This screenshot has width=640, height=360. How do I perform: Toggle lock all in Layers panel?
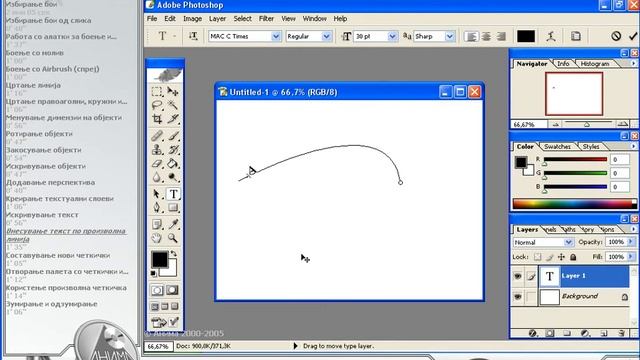click(x=573, y=257)
